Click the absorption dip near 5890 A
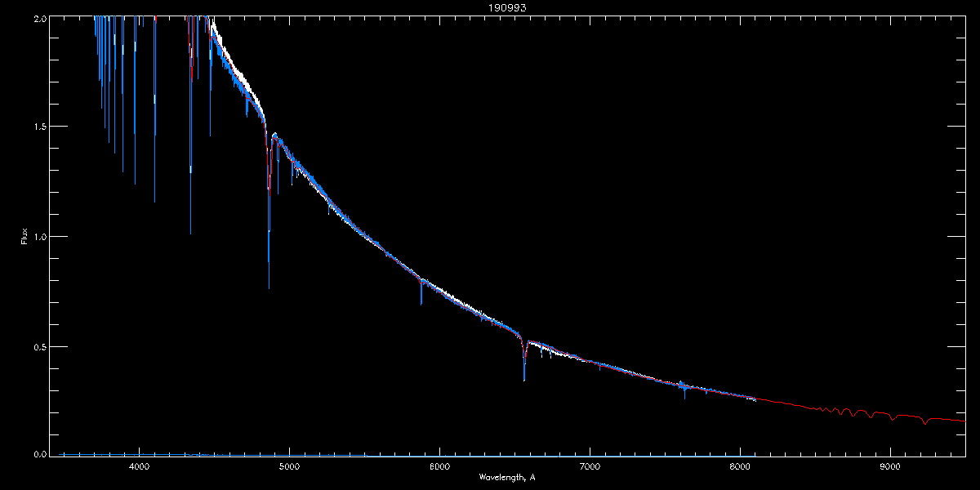 tap(421, 291)
